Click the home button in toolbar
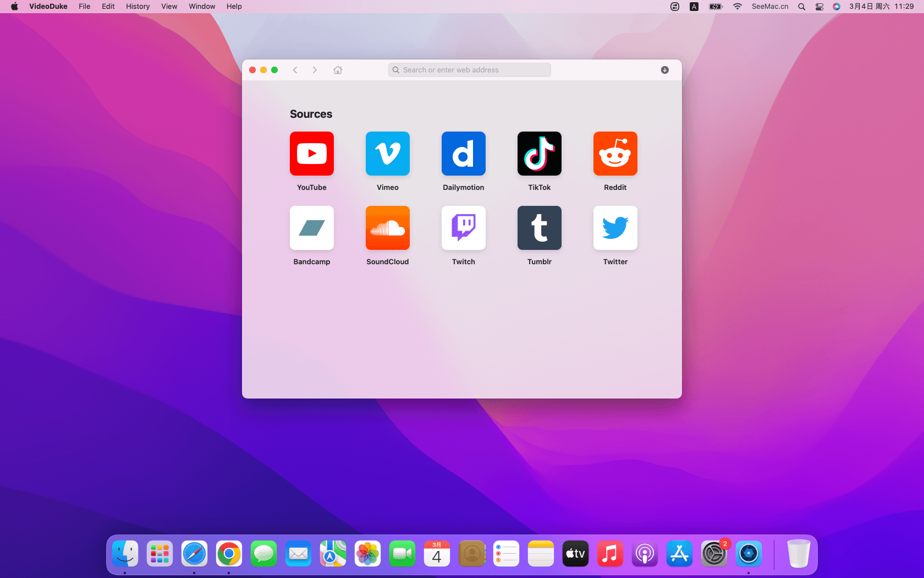The width and height of the screenshot is (924, 578). [338, 70]
